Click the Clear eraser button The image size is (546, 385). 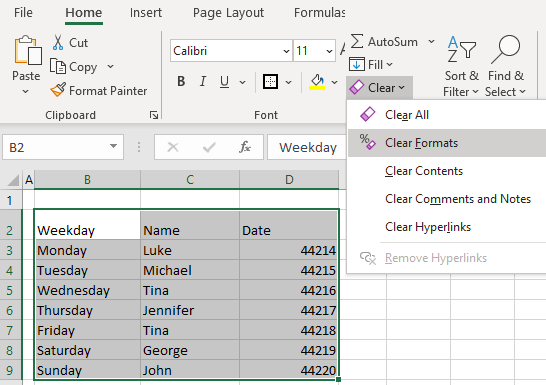(380, 88)
